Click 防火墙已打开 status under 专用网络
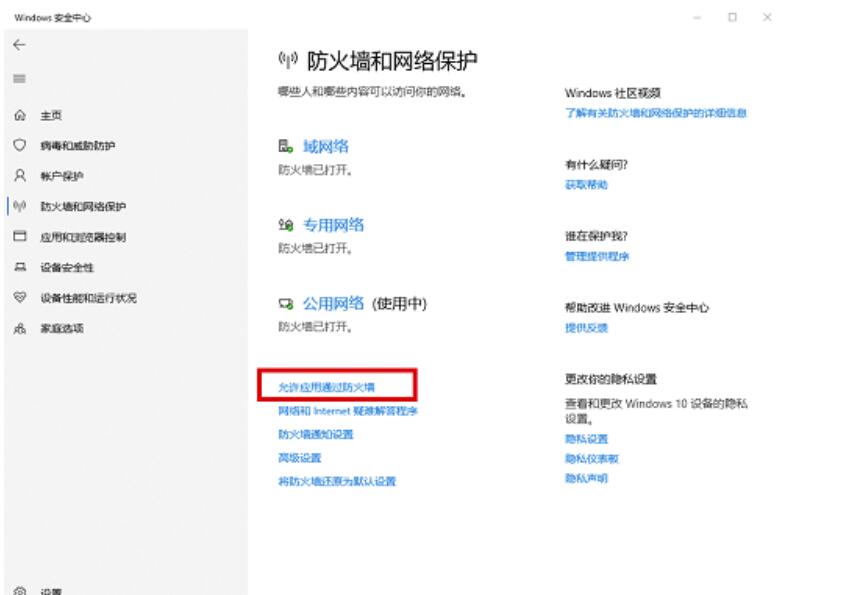Viewport: 841px width, 595px height. point(315,248)
